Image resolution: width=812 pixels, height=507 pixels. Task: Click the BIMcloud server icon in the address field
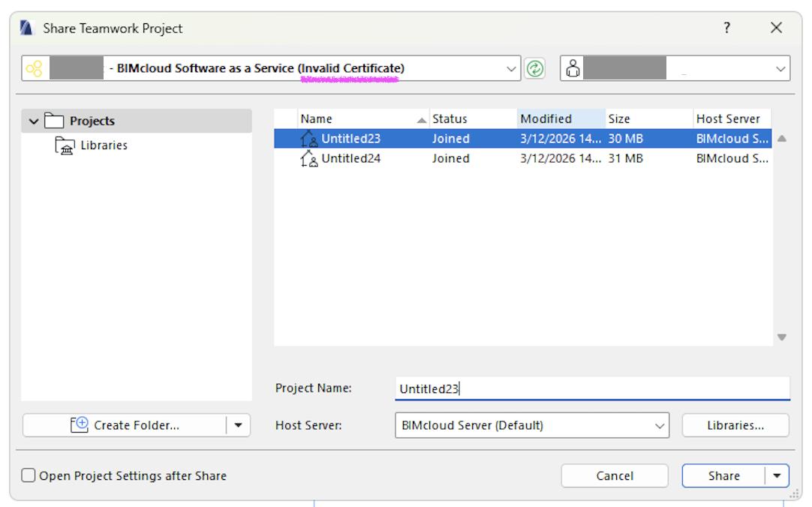click(35, 68)
